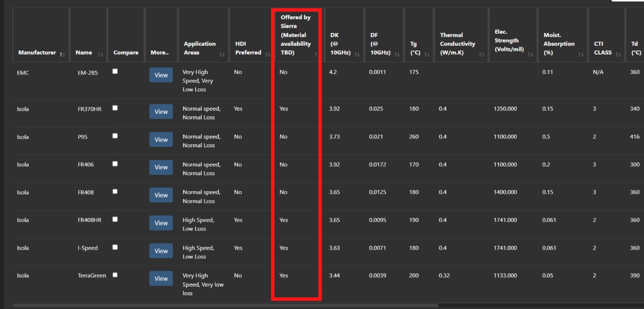Select the TerraGreen name cell
644x309 pixels.
pos(92,275)
